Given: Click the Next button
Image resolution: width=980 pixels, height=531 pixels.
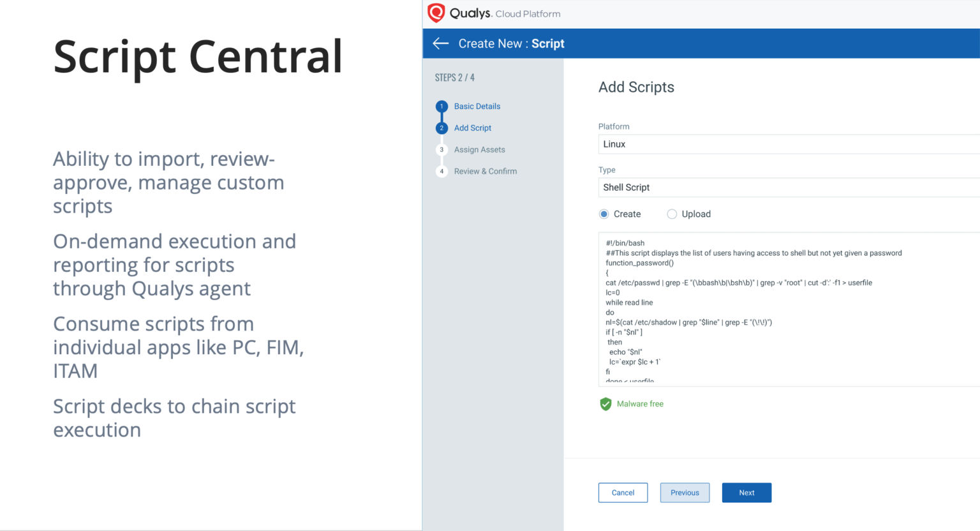Looking at the screenshot, I should [746, 492].
